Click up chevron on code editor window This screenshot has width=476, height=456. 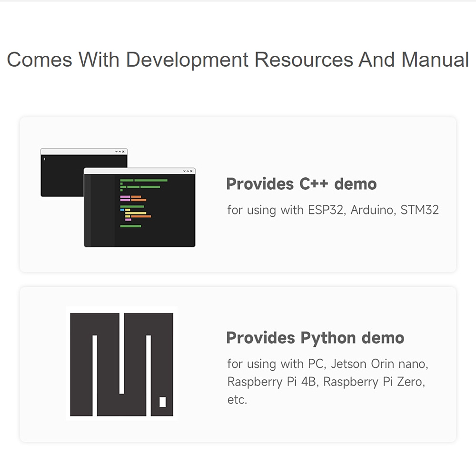188,171
